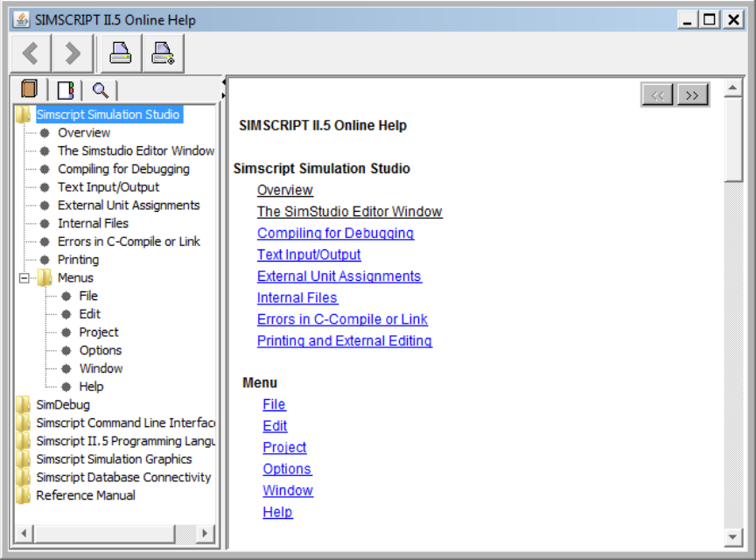Click the tree pane scroll left arrow
This screenshot has width=756, height=560.
[24, 533]
